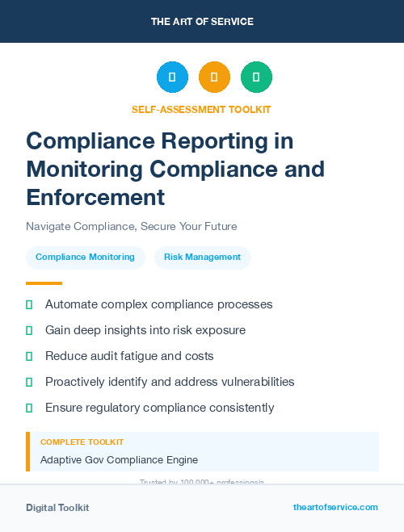Click bullet icon beside Automate complex compliance processes
Screen dimensions: 404x532
pyautogui.click(x=29, y=304)
